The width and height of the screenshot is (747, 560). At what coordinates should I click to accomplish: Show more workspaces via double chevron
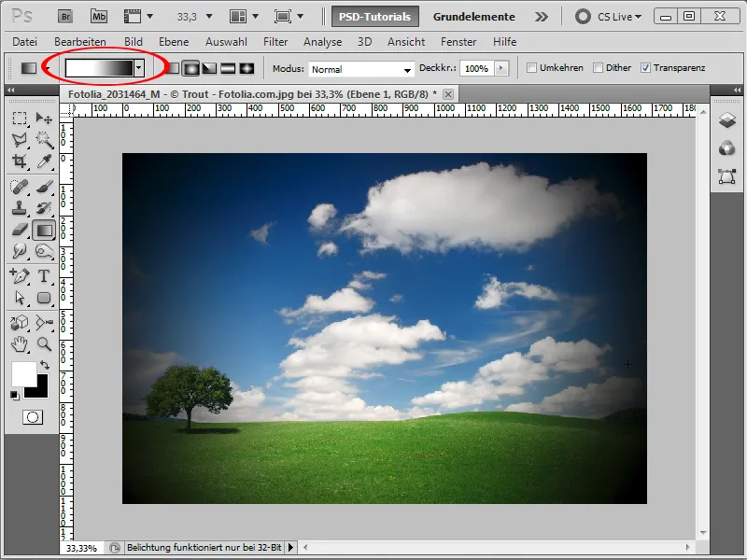[x=541, y=17]
